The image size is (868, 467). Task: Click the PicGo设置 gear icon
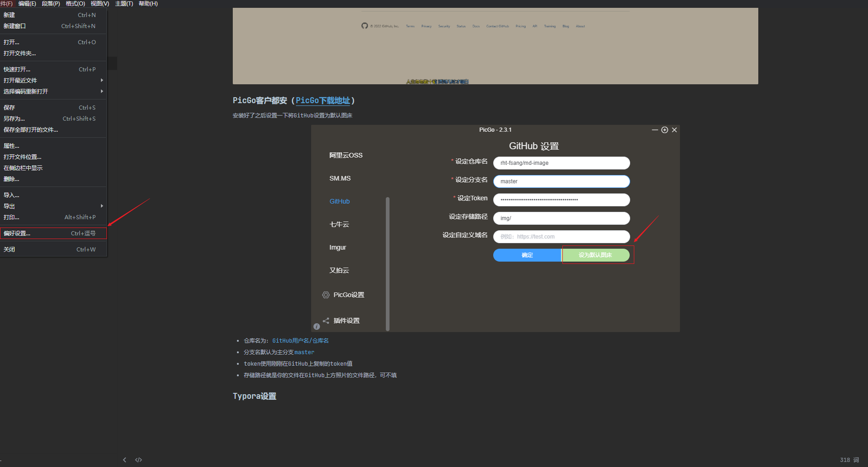pos(326,295)
